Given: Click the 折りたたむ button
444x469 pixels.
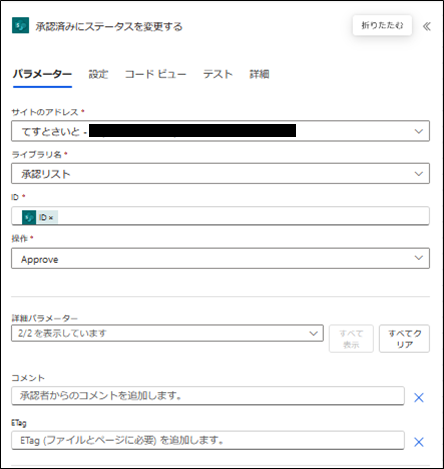Looking at the screenshot, I should click(382, 25).
